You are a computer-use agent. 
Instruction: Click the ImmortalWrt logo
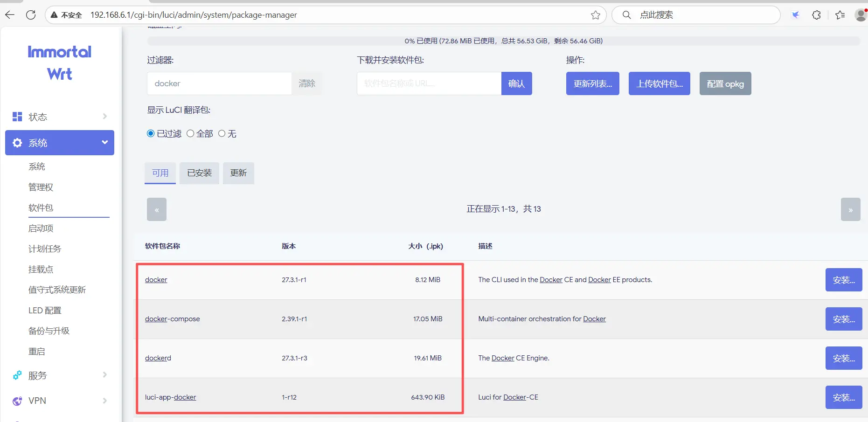60,62
